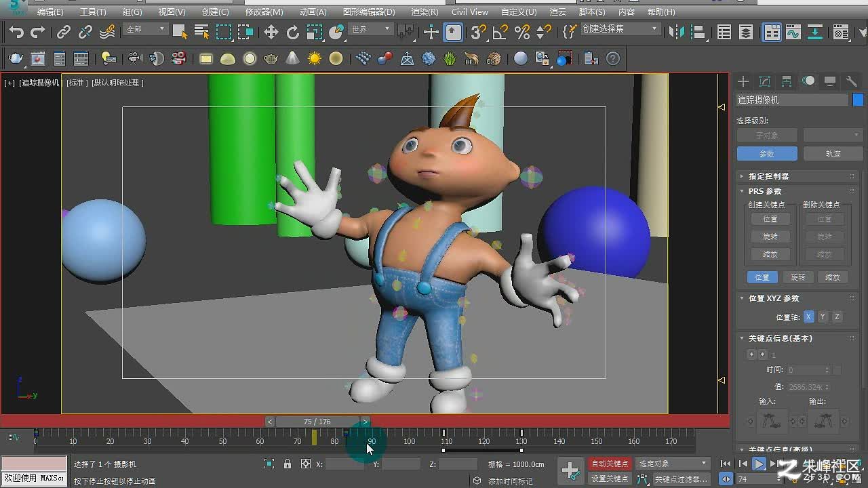Open the Create panel plus tab

point(743,81)
